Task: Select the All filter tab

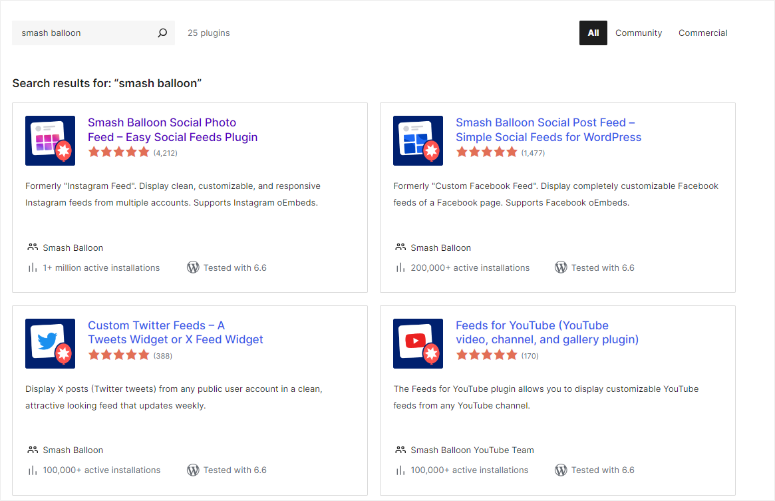Action: tap(593, 33)
